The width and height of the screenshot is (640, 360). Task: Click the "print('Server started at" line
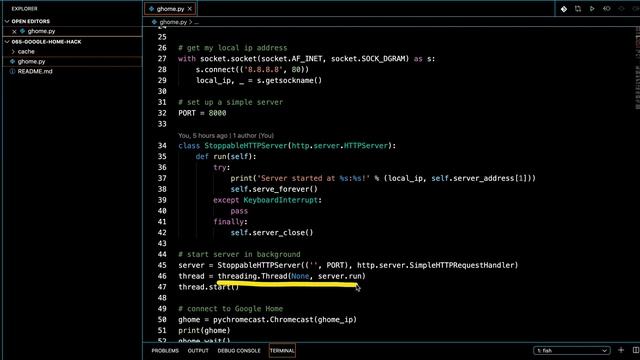pos(383,178)
